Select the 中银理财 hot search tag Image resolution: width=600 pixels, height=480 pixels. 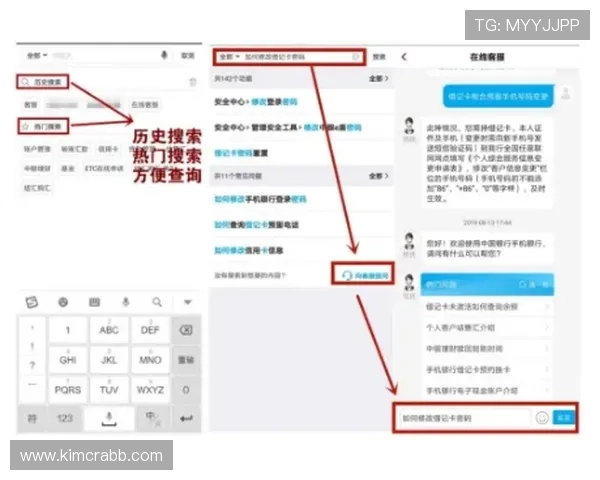click(37, 168)
